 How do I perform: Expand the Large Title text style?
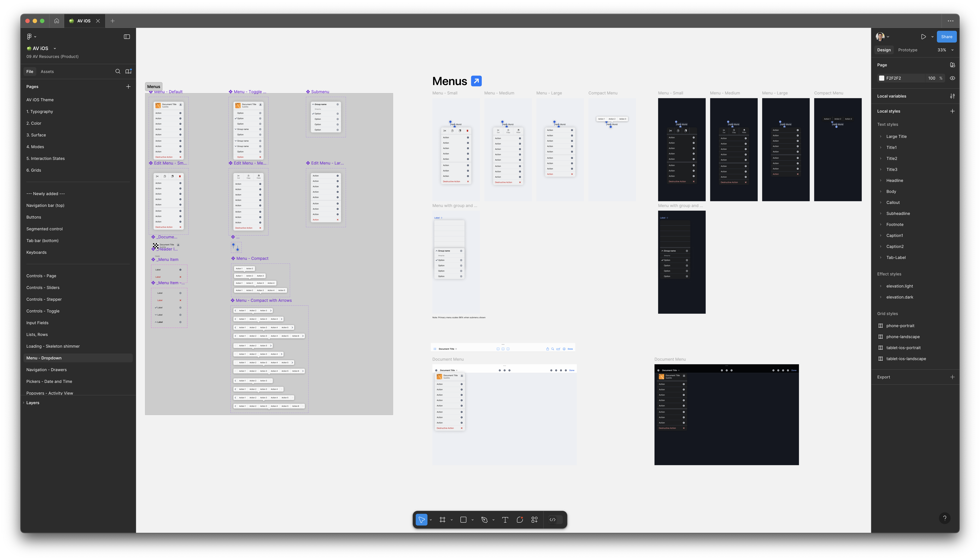(880, 137)
